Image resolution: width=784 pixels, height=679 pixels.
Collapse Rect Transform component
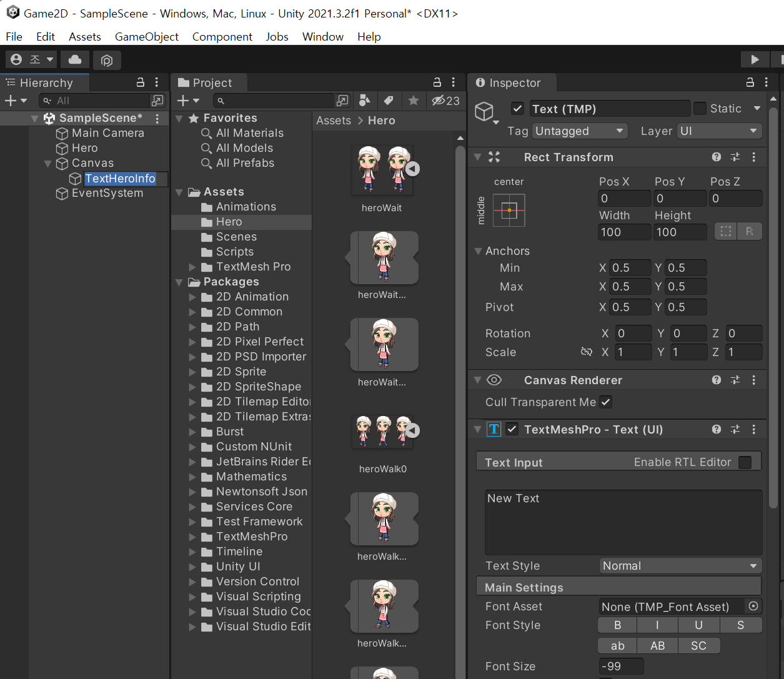[477, 157]
